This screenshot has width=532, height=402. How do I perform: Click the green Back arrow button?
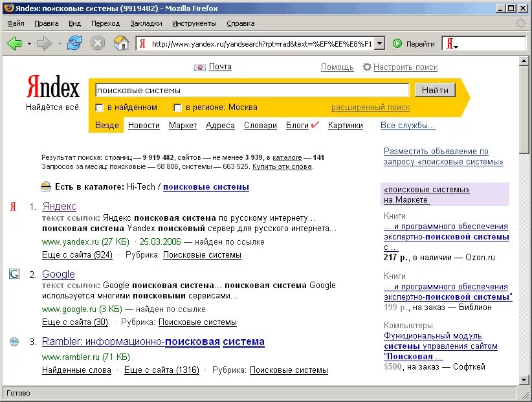click(15, 43)
